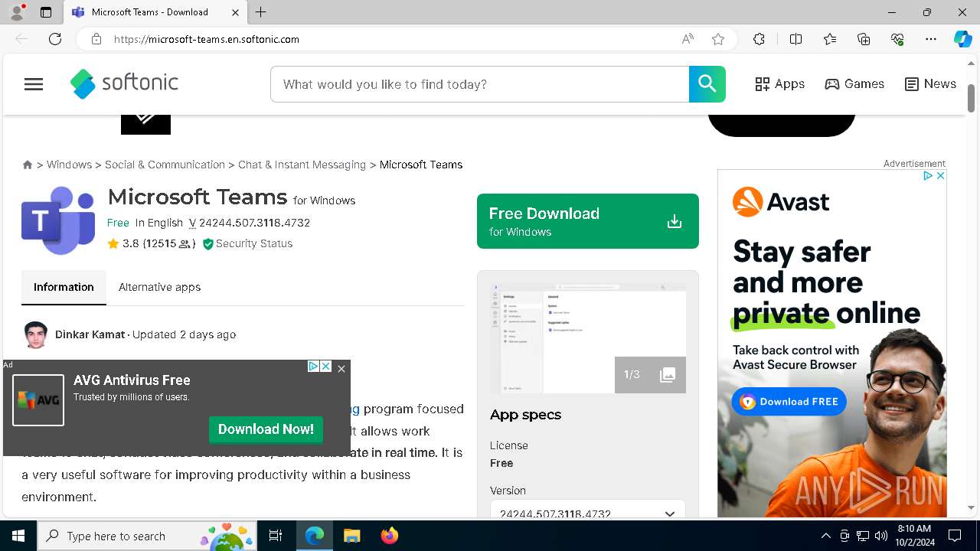Click the Free Download for Windows button
This screenshot has height=551, width=980.
(x=587, y=221)
